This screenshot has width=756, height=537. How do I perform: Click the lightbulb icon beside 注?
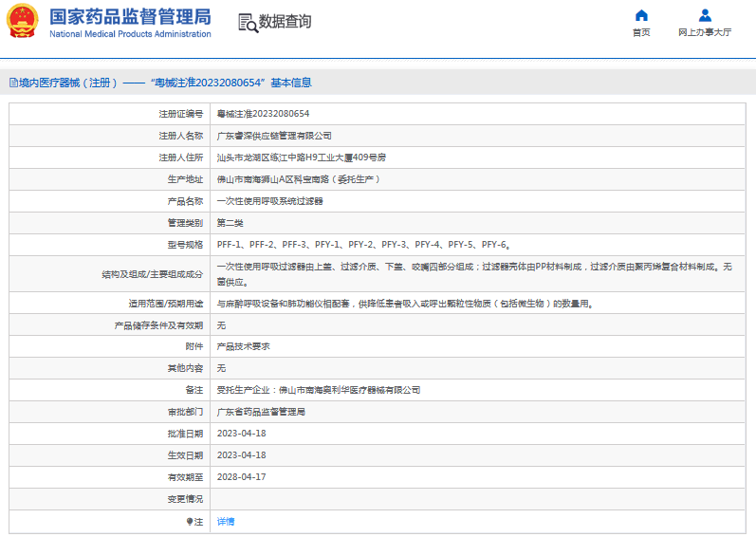pos(190,522)
